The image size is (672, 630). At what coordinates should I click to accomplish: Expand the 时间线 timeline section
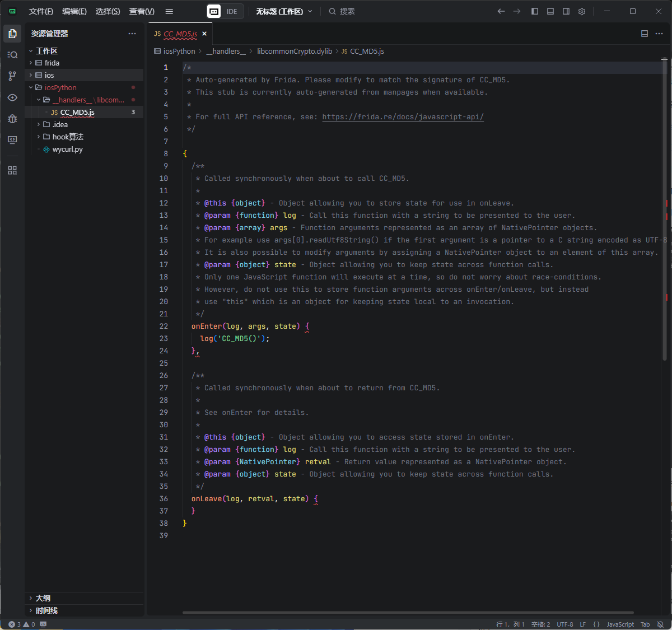pos(84,610)
